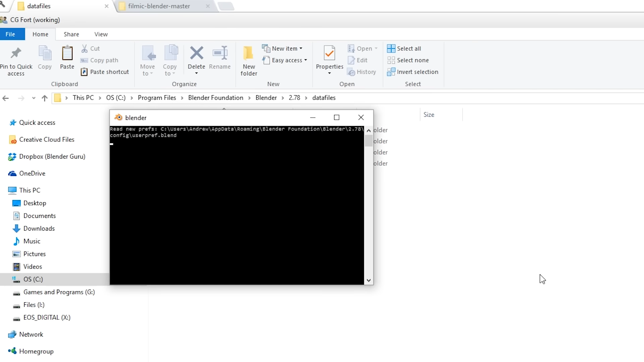The image size is (644, 362).
Task: Click Program Files in address bar
Action: 157,98
